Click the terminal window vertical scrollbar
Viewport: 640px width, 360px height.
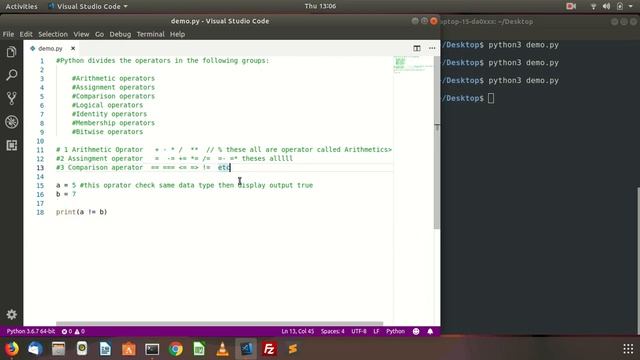click(x=638, y=260)
